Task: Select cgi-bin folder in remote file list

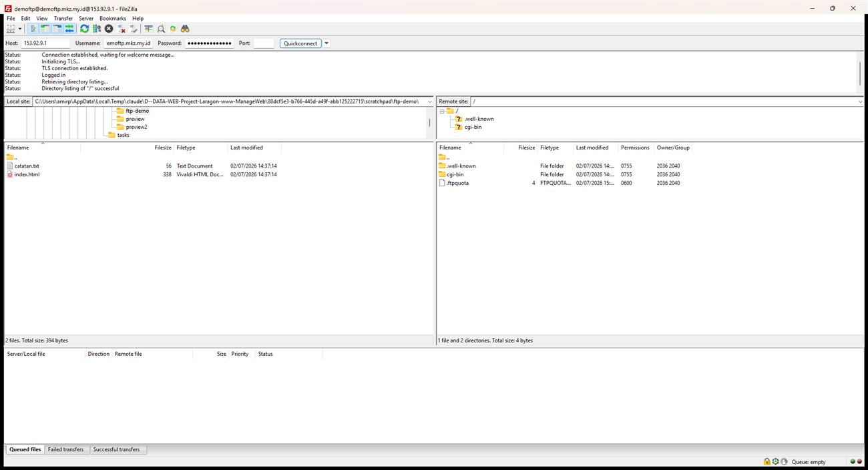Action: click(455, 174)
